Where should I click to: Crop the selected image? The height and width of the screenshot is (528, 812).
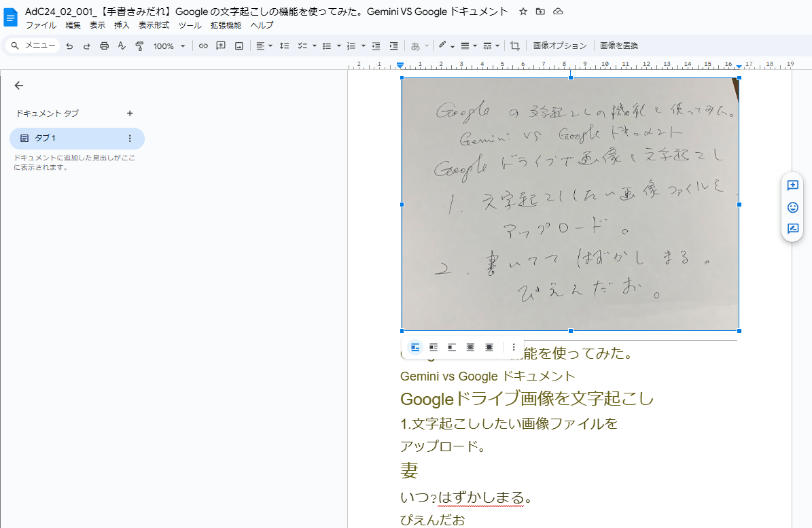514,46
